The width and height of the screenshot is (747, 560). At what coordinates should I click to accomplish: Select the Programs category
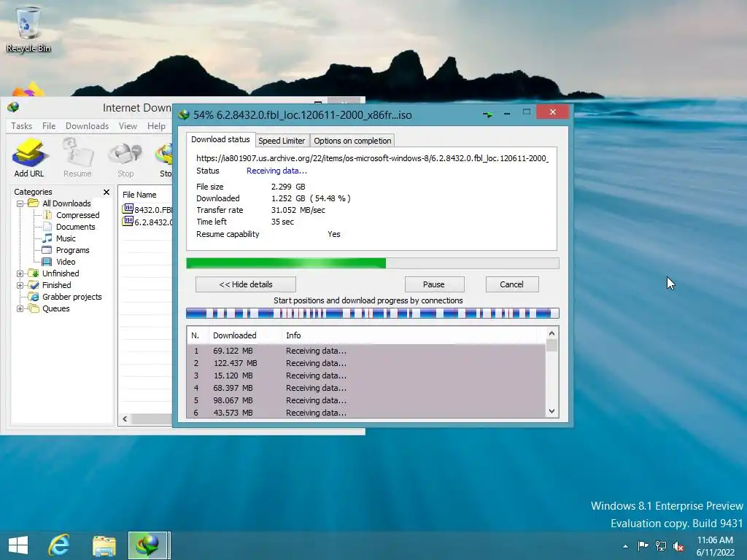[72, 250]
